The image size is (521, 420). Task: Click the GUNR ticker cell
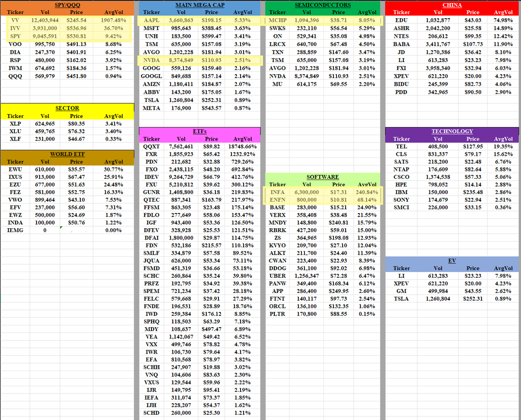point(152,192)
